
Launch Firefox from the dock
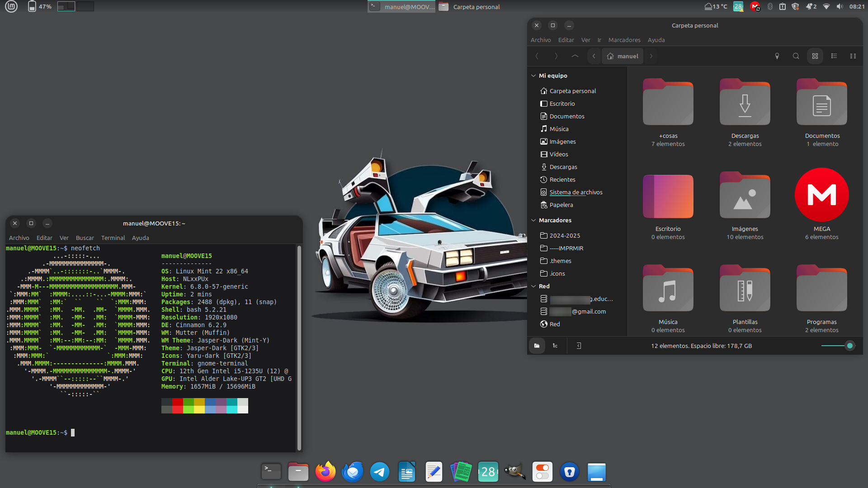tap(325, 472)
